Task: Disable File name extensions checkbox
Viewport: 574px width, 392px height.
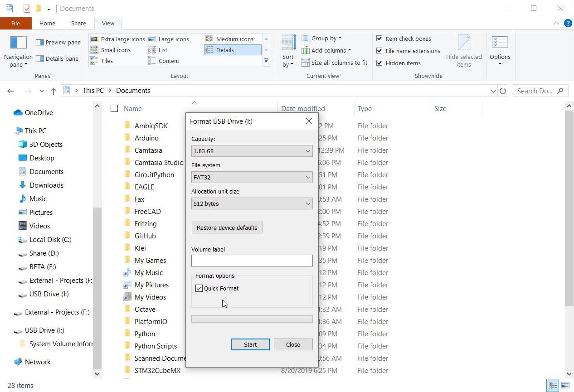Action: [379, 51]
